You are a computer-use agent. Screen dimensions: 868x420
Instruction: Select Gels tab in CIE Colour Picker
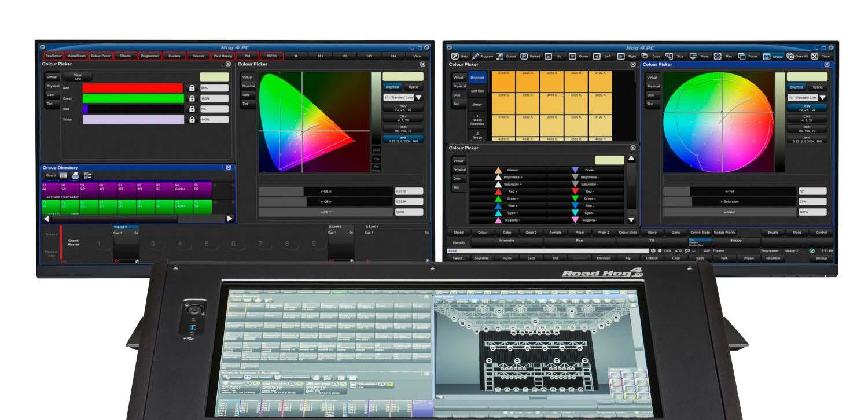247,94
